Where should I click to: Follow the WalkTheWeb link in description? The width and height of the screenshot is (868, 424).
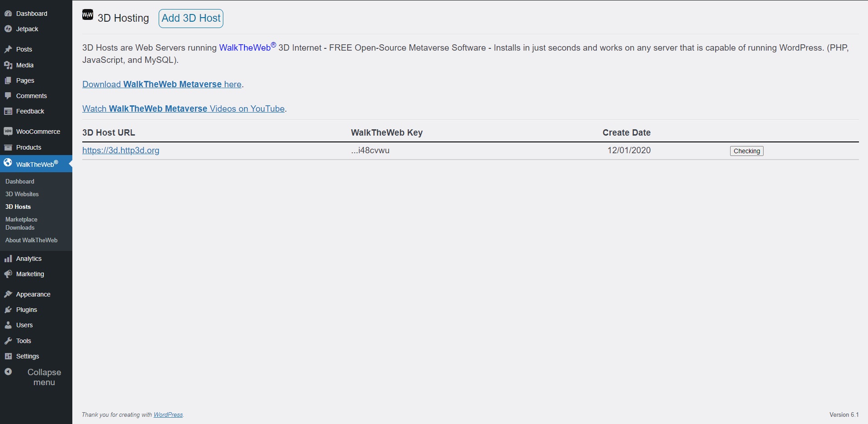point(248,47)
